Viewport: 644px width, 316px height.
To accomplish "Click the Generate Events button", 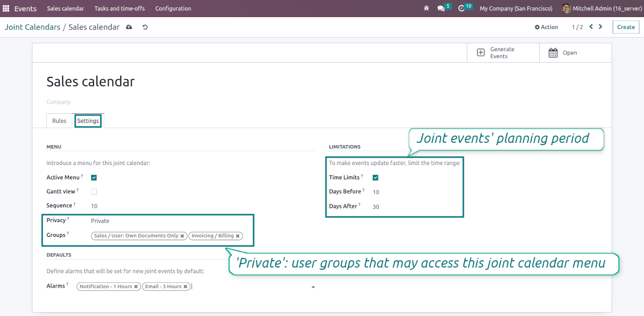I will 503,52.
